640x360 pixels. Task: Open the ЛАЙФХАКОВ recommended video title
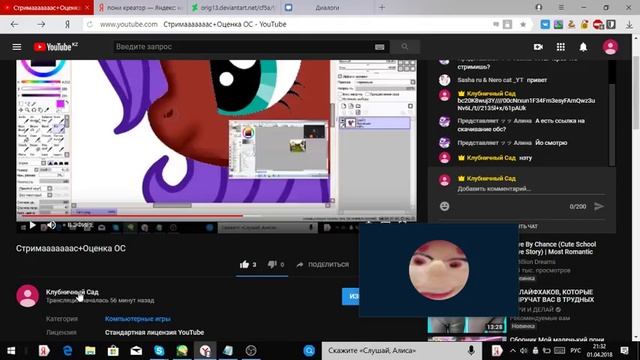point(556,296)
